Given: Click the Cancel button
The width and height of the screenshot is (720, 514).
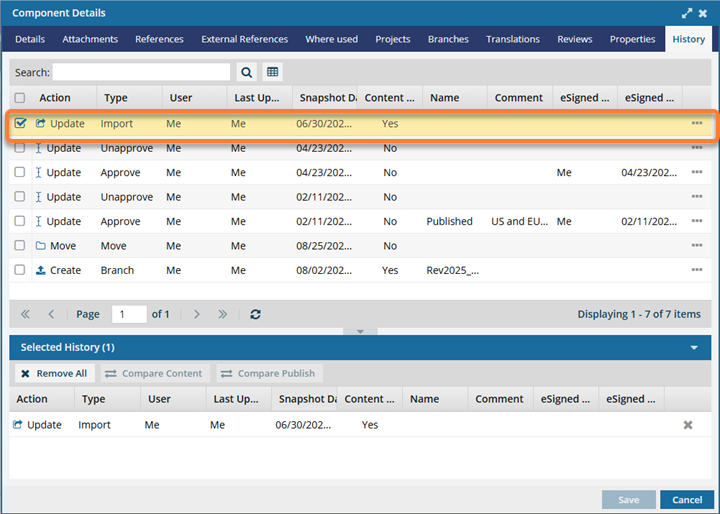Looking at the screenshot, I should (x=687, y=500).
